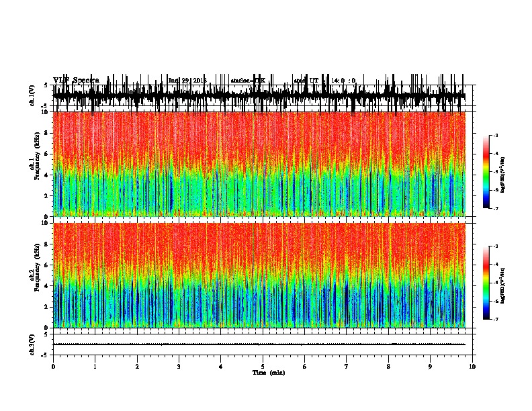Image resolution: width=532 pixels, height=411 pixels.
Task: Click inside the ch.1 spectrogram panel
Action: (259, 164)
